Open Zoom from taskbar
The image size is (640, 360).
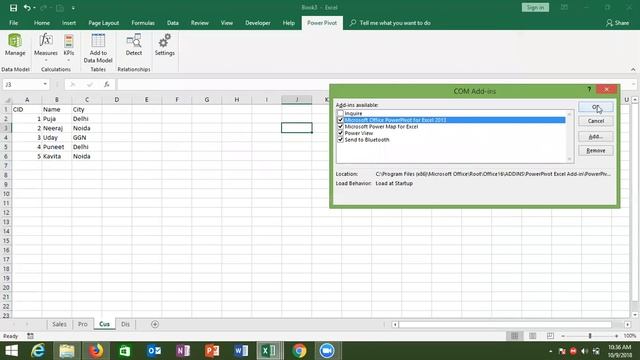[x=327, y=351]
